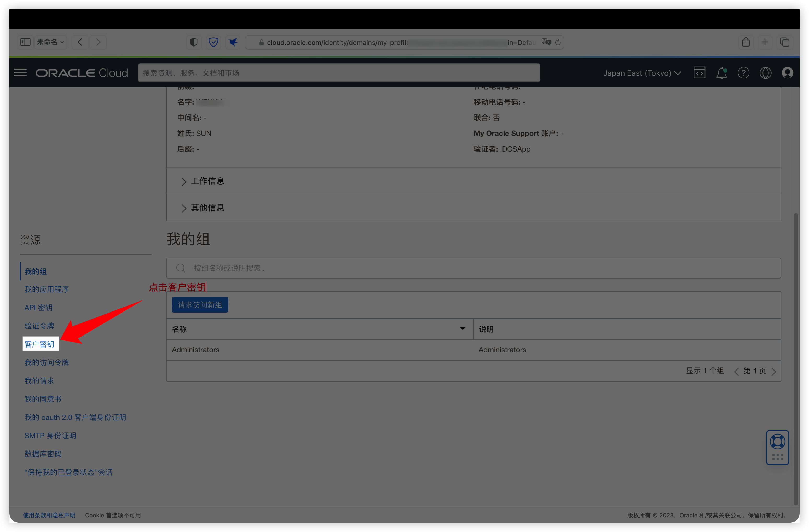Click the group search input field
Viewport: 809px width, 532px height.
tap(340, 268)
